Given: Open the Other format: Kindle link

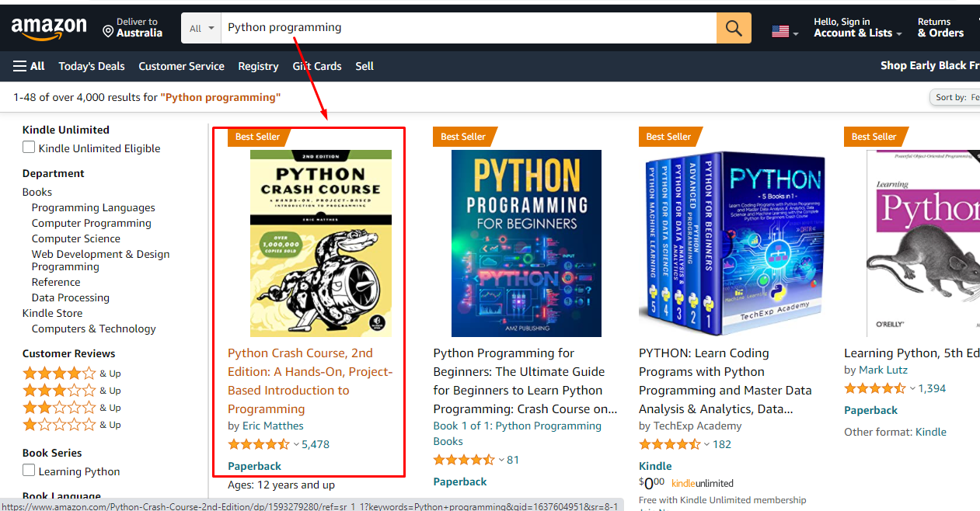Looking at the screenshot, I should [931, 432].
